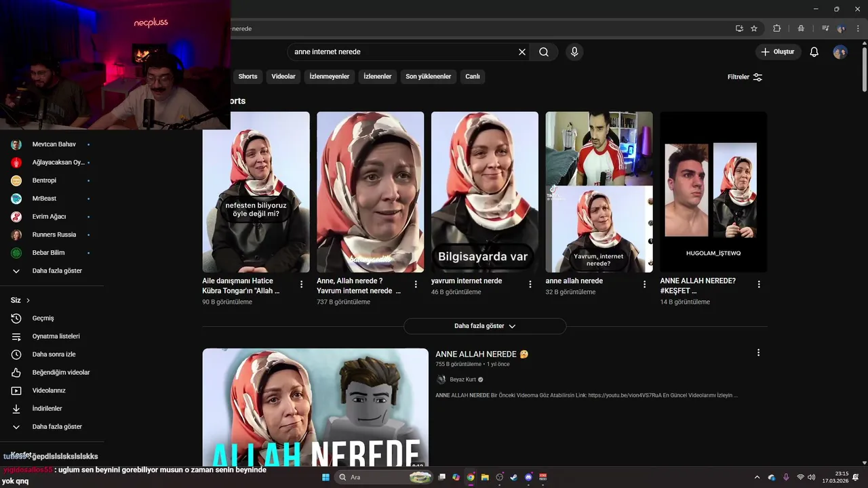Play 'ALLAH NEREDE' large video thumbnail

click(315, 407)
